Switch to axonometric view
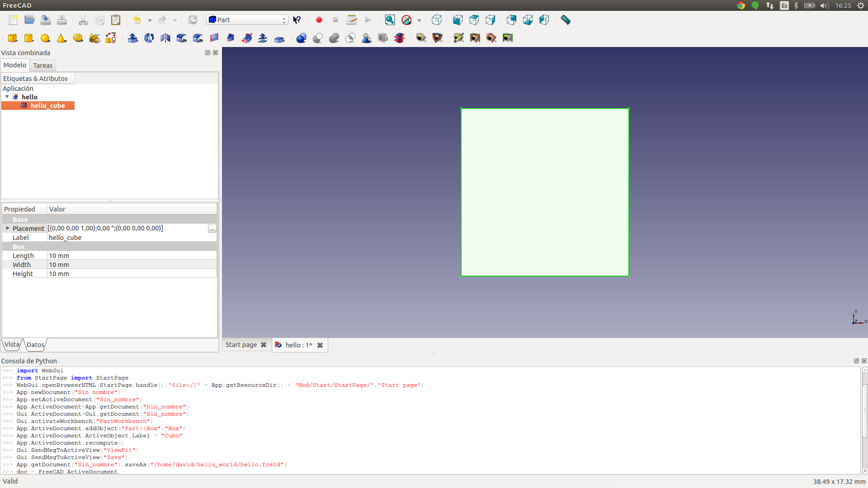 click(437, 20)
